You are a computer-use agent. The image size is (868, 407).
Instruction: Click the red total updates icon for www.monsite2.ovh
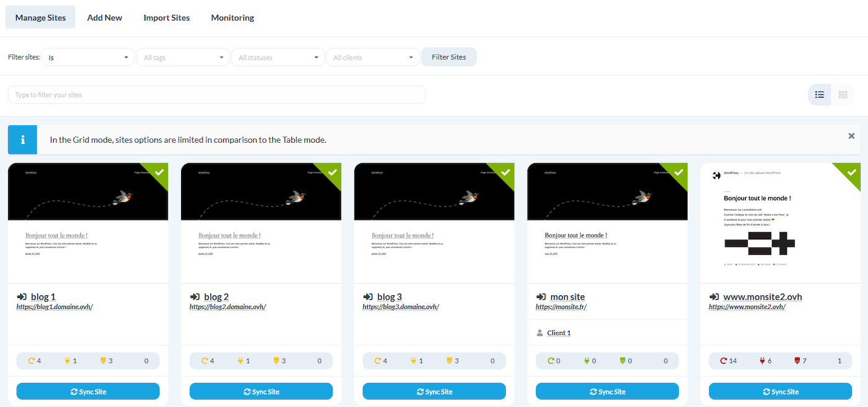pos(723,360)
